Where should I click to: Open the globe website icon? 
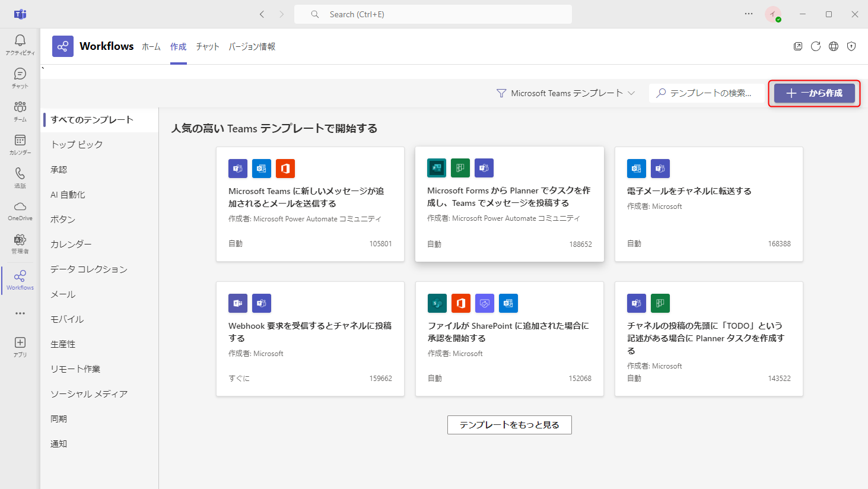click(x=834, y=46)
